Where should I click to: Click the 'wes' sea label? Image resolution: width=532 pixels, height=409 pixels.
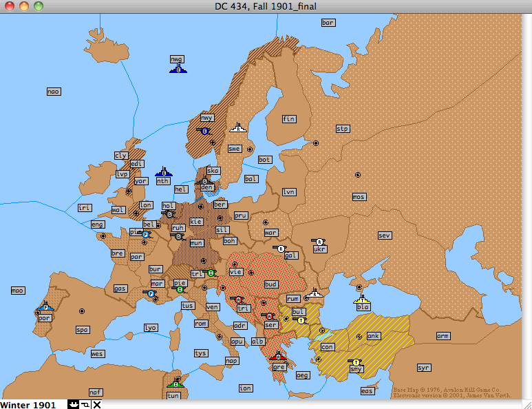[97, 354]
